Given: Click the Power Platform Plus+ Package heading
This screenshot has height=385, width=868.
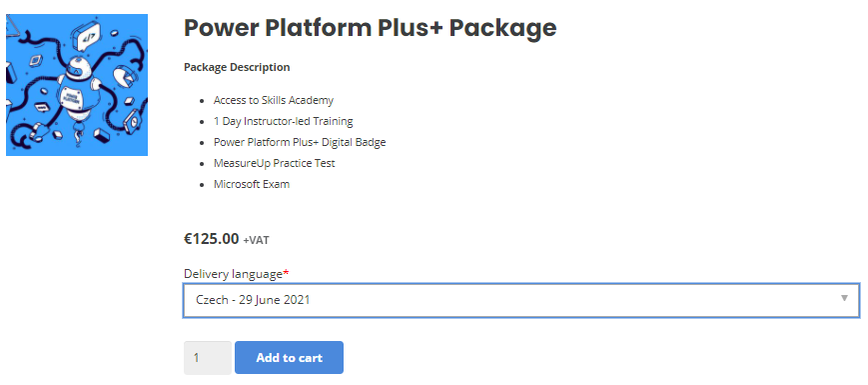Looking at the screenshot, I should coord(370,28).
